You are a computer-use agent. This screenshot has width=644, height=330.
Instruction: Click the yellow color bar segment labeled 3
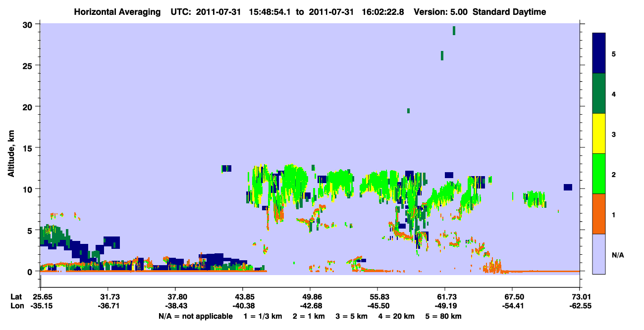coord(599,134)
